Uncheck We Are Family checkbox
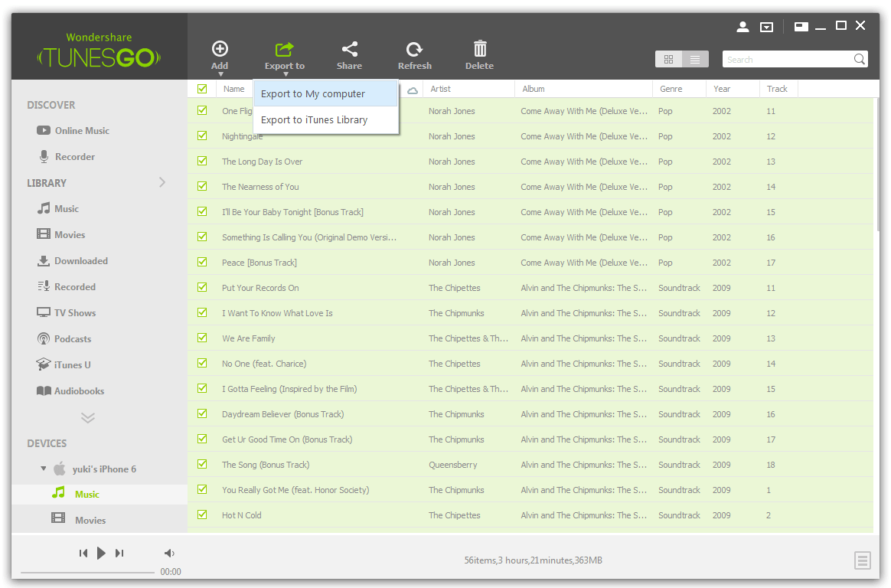This screenshot has height=588, width=891. point(202,338)
